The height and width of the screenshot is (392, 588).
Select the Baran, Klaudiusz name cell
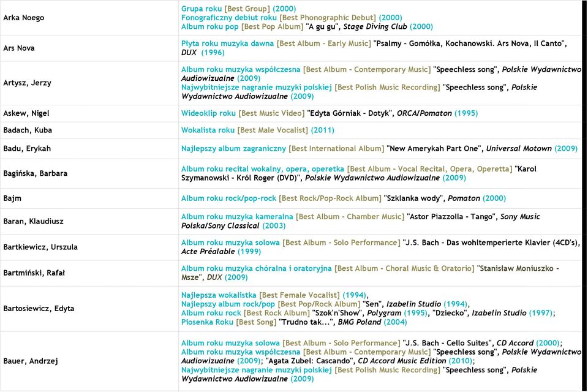point(89,221)
